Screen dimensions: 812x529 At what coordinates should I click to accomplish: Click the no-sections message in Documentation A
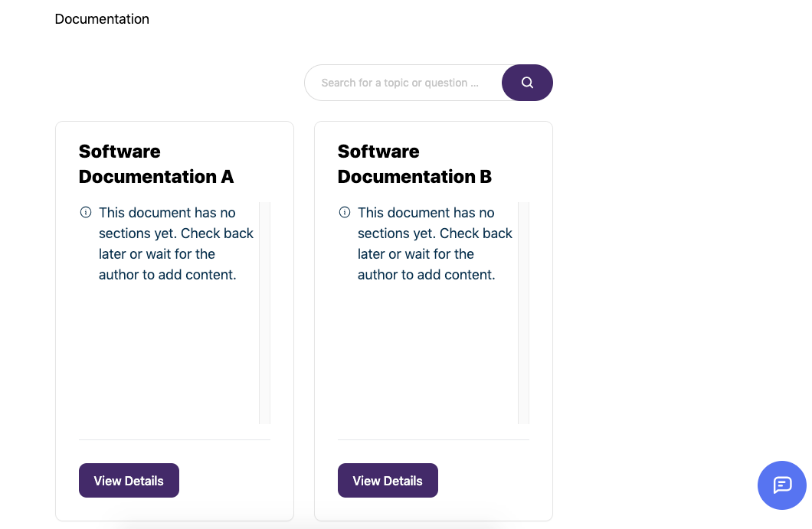coord(176,243)
